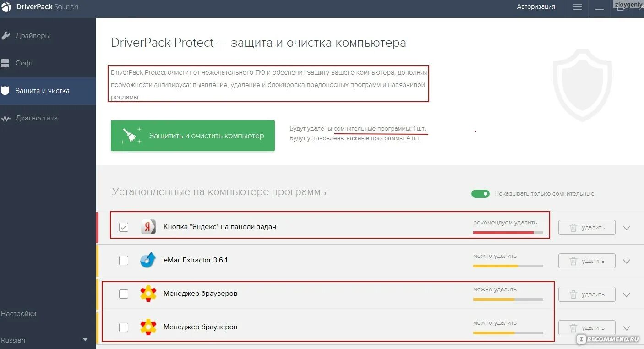Click the pulse icon beside Диагностика

click(6, 118)
